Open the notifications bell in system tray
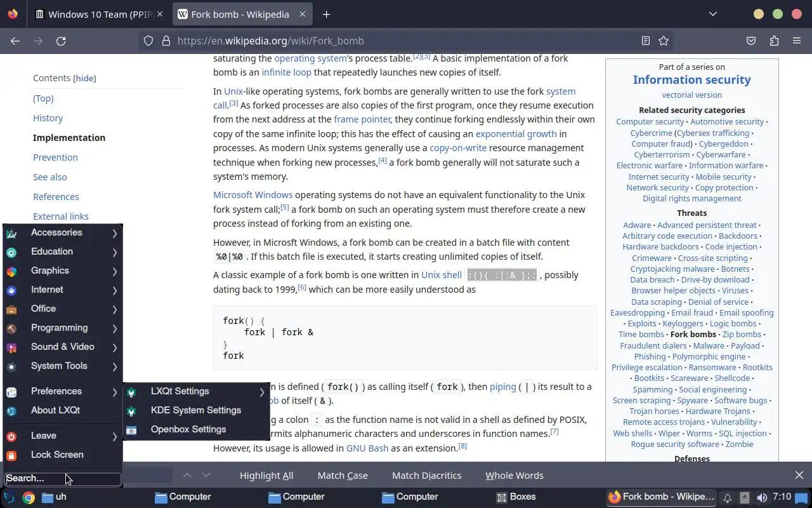Screen dimensions: 812x508 (x=728, y=498)
